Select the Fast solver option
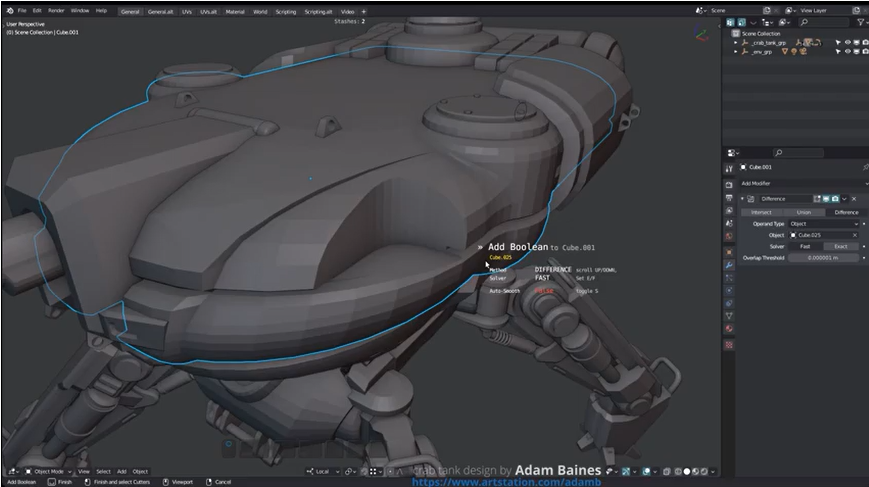Image resolution: width=869 pixels, height=487 pixels. coord(805,247)
